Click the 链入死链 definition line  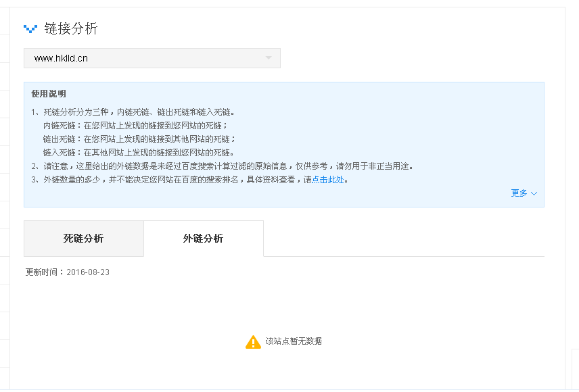[x=139, y=153]
